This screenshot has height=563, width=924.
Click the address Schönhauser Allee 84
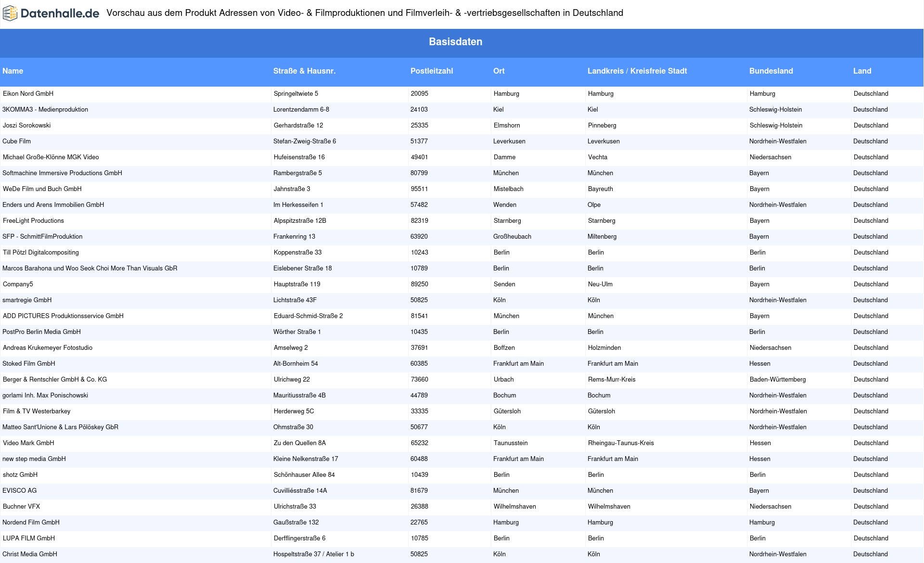304,475
